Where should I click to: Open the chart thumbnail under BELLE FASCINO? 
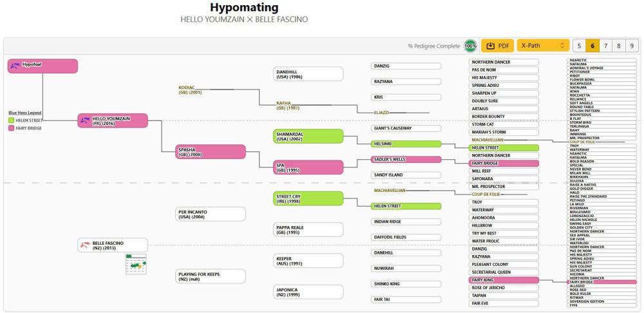136,264
